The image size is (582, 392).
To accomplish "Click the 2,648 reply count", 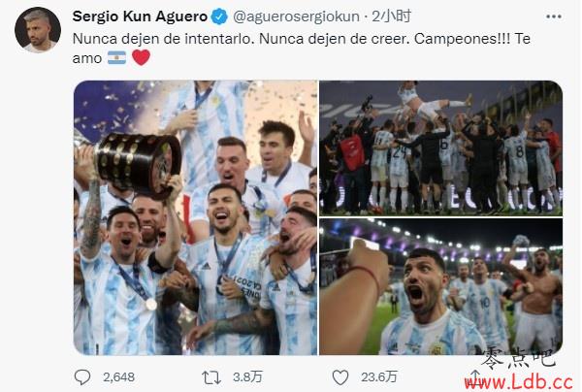I will tap(118, 377).
